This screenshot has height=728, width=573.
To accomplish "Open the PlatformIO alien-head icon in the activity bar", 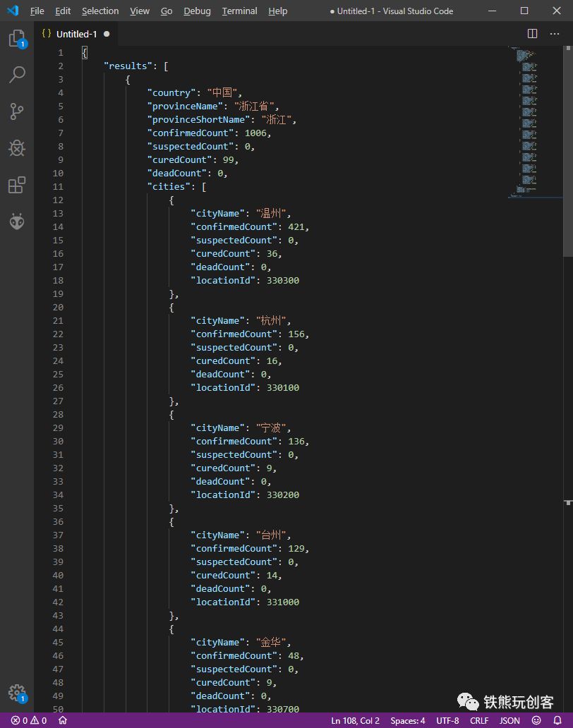I will point(17,222).
